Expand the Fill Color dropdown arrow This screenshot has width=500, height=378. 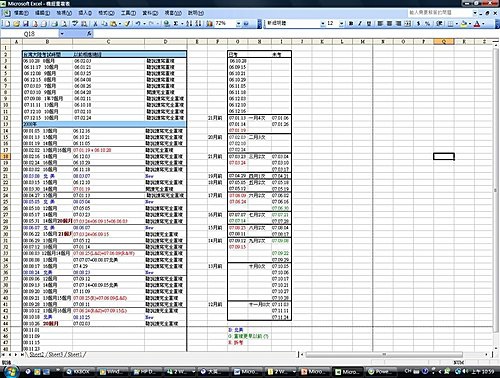click(x=470, y=23)
